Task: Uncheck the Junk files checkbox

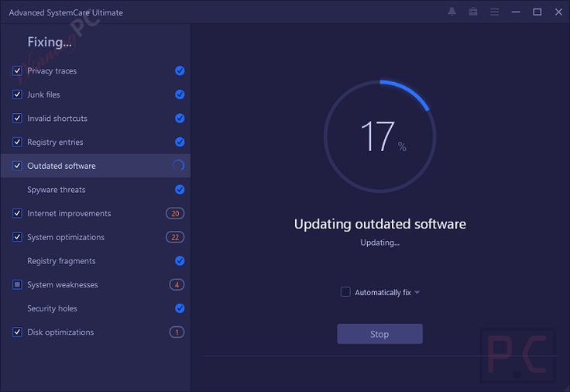Action: (x=17, y=95)
